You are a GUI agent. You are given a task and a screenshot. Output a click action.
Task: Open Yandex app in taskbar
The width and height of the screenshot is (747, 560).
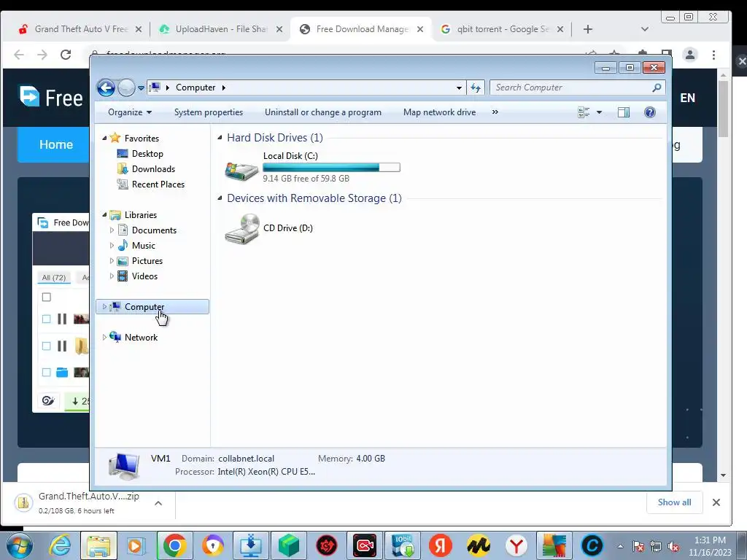[x=441, y=545]
